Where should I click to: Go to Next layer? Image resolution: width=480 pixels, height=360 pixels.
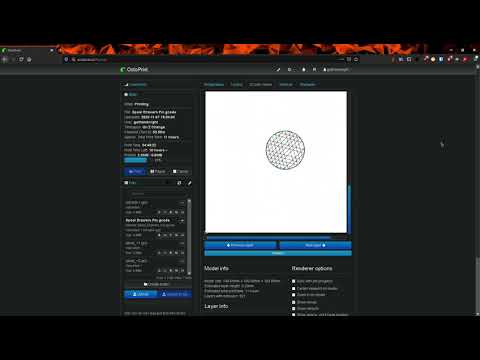(315, 245)
